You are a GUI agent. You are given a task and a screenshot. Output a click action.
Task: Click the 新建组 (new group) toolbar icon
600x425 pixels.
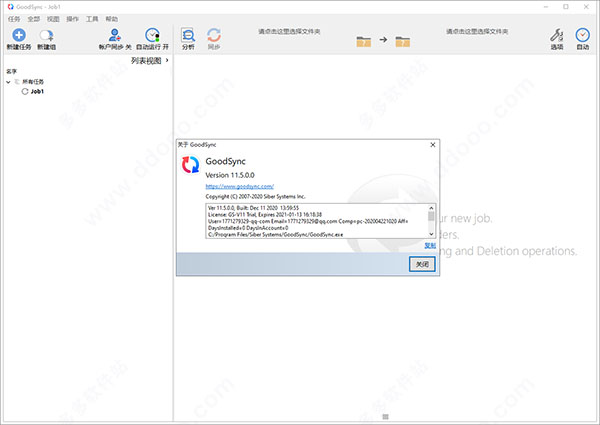click(46, 35)
